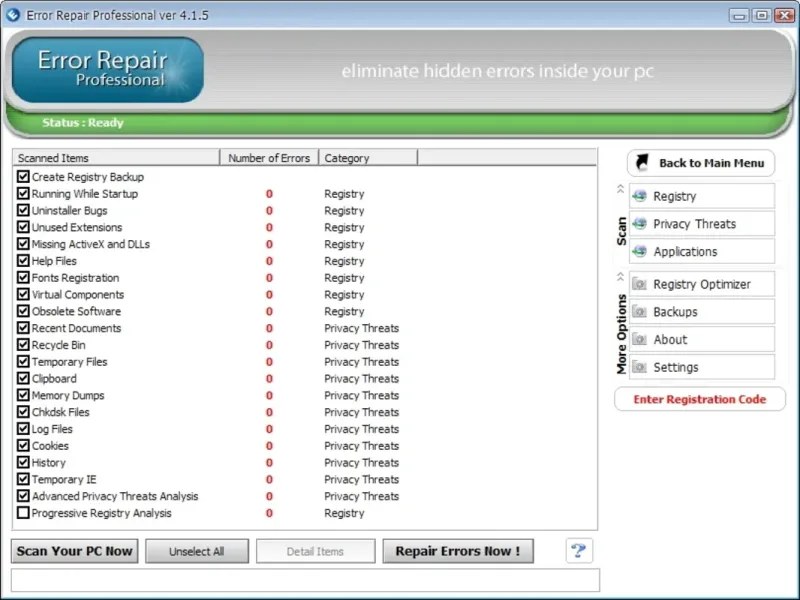This screenshot has height=600, width=800.
Task: Open the Backups option
Action: 702,311
